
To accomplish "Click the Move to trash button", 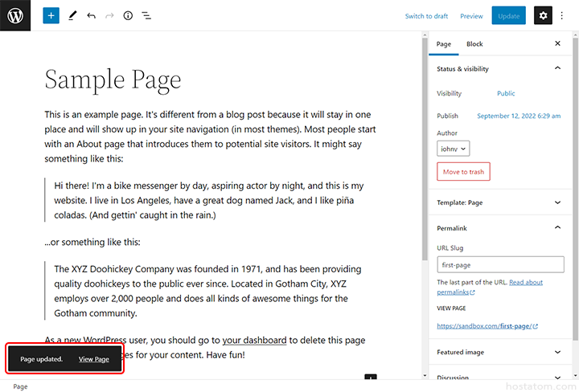I will pyautogui.click(x=463, y=172).
